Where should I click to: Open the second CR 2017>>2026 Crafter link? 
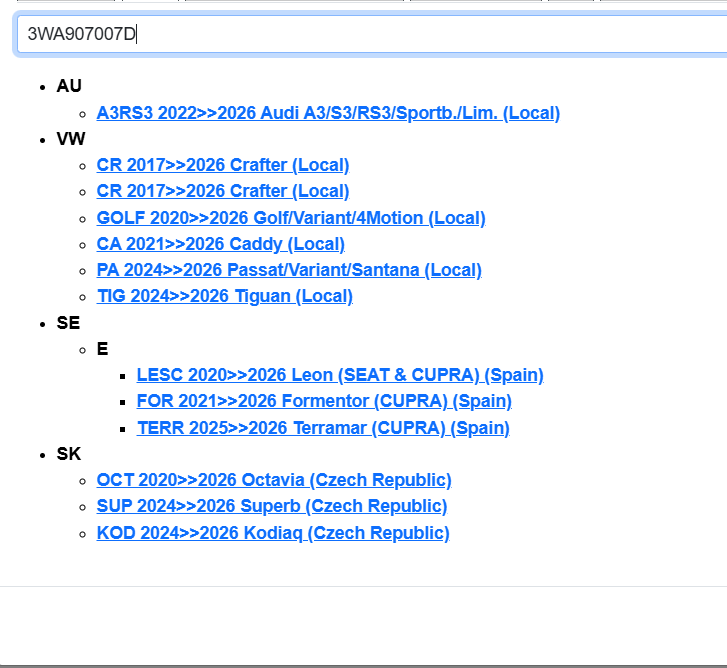[x=222, y=191]
